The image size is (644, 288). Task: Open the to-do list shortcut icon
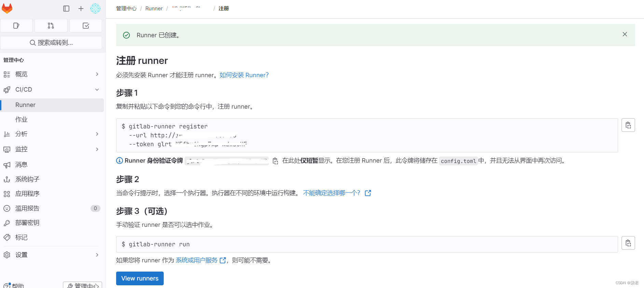click(x=86, y=26)
